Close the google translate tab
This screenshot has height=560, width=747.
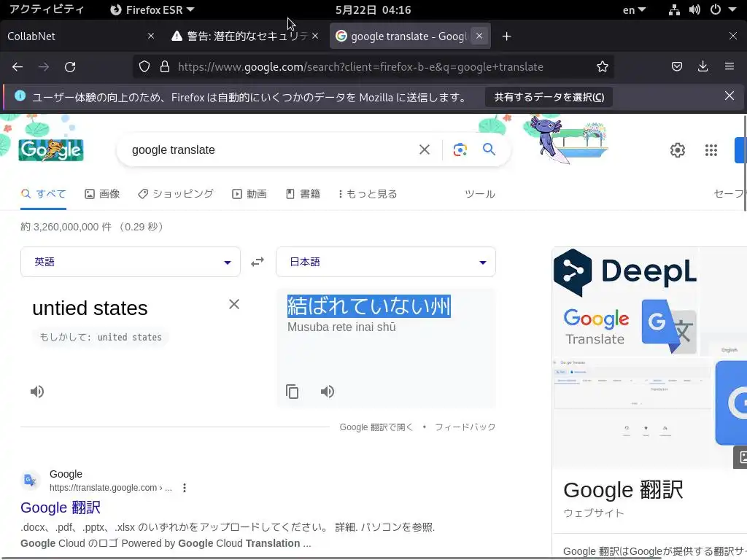[479, 36]
